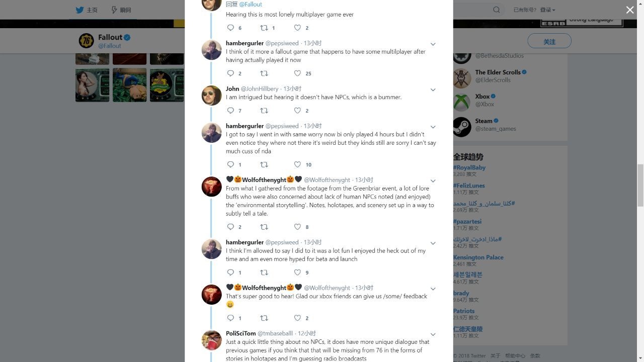Go to Twitter home via bird icon
644x362 pixels.
tap(79, 10)
